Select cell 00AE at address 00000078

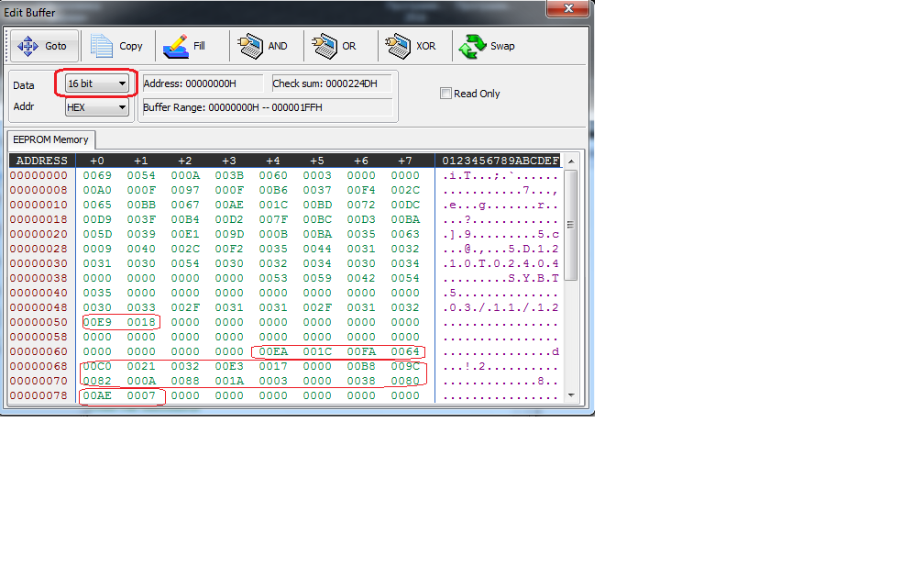tap(96, 395)
